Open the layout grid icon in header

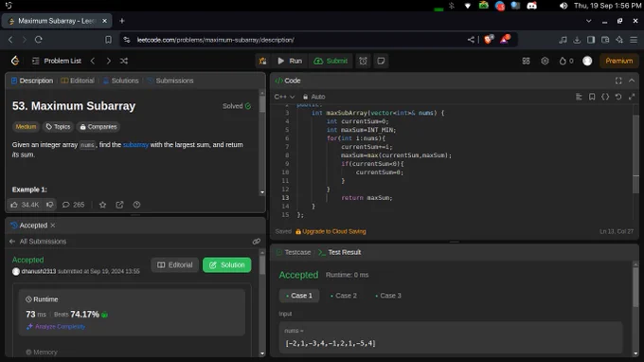[526, 61]
